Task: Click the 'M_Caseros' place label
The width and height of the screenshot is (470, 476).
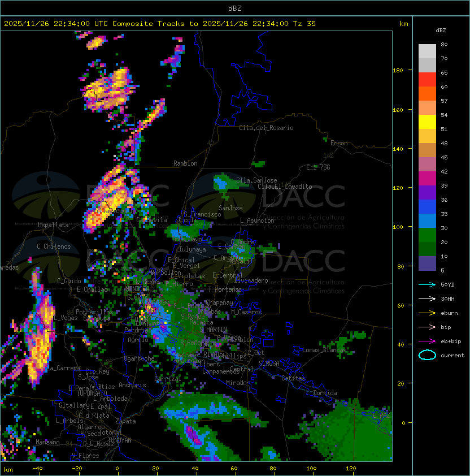Action: click(246, 312)
